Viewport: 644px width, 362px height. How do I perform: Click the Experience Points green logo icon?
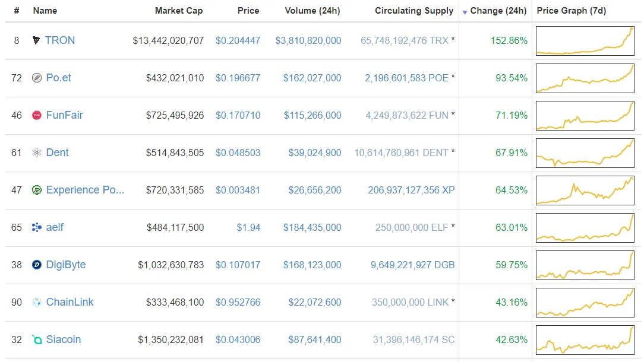tap(37, 190)
